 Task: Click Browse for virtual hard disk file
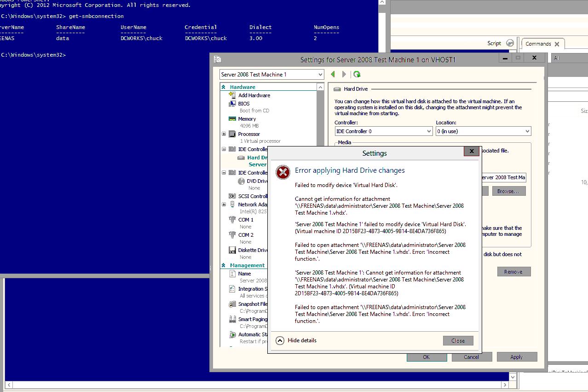[508, 191]
